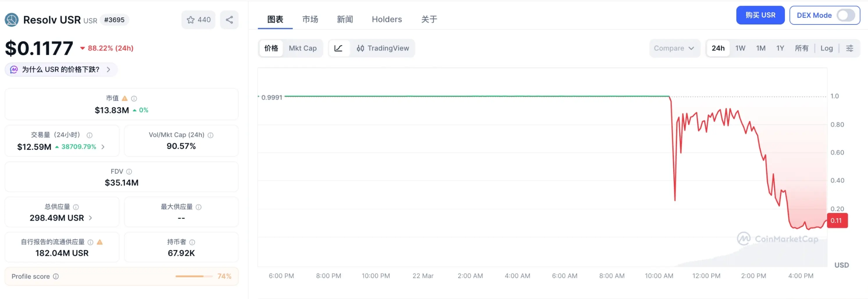Click the Resolv USR coin logo
This screenshot has width=868, height=299.
(x=11, y=20)
